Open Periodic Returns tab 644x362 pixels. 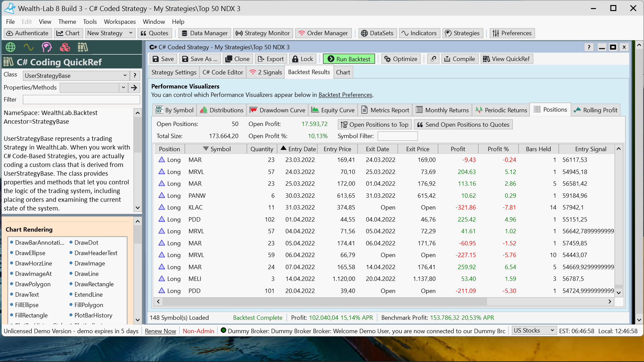coord(501,110)
